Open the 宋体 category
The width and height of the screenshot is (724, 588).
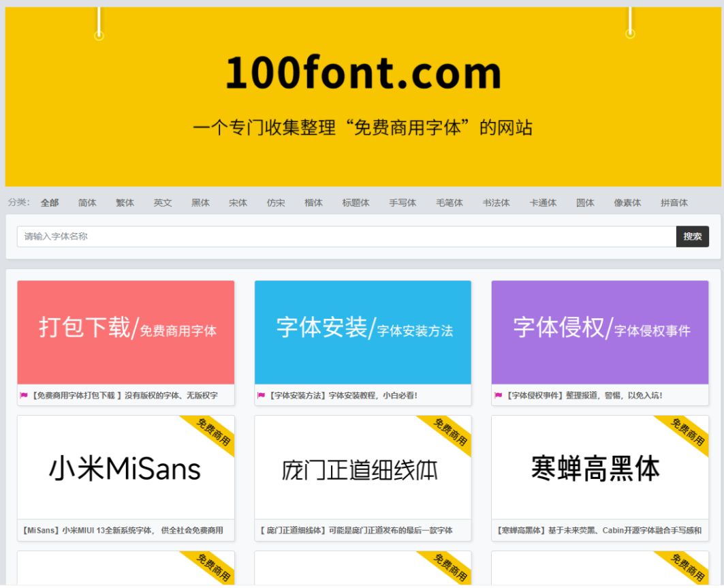click(238, 202)
